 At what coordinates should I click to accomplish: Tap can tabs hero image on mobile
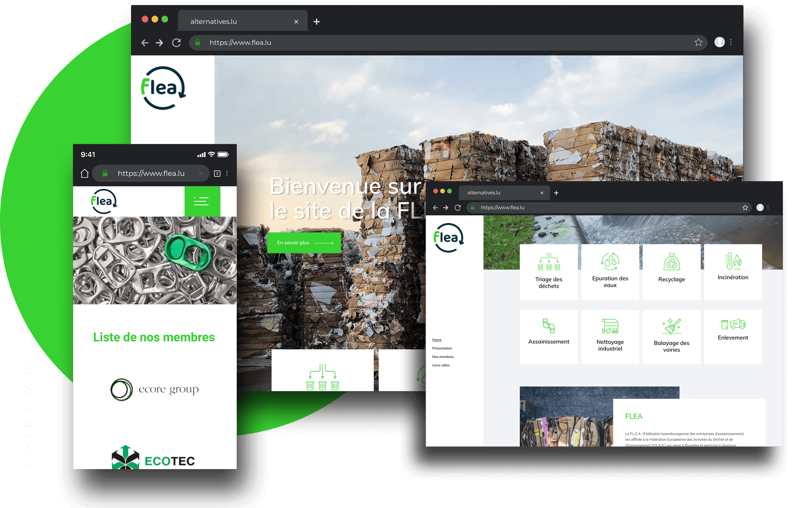[155, 260]
